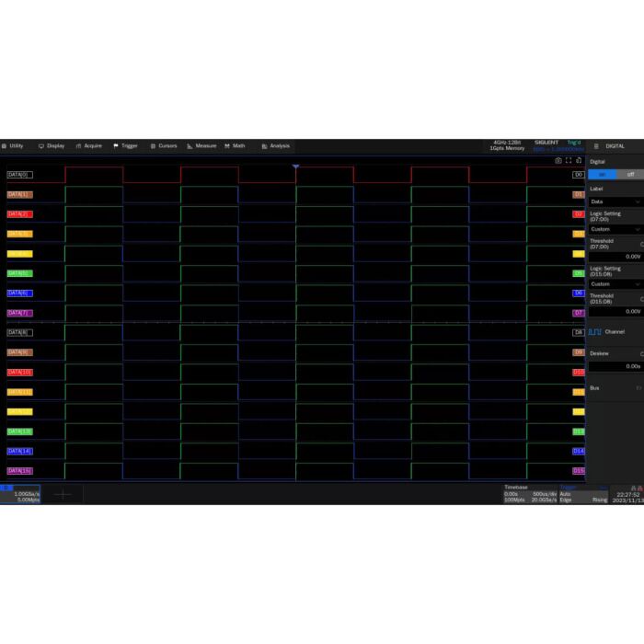Click the DATA[0] yellow-free white label

tap(19, 174)
